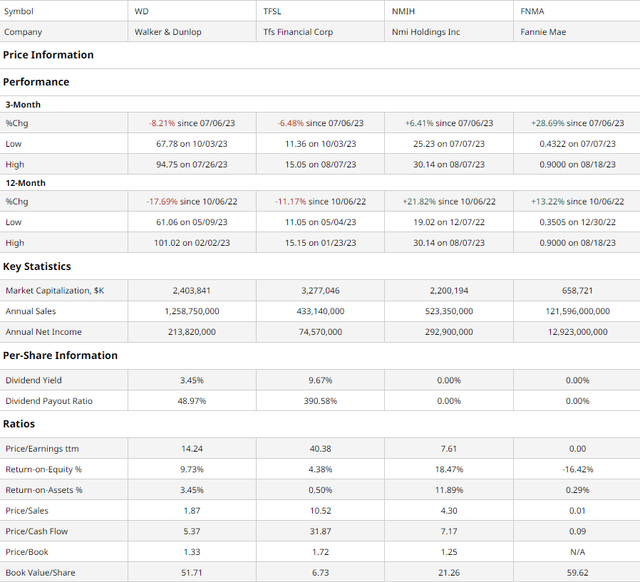Click NMIH's low 25.23 on 07/07/23
Viewport: 640px width, 582px height.
[x=449, y=144]
